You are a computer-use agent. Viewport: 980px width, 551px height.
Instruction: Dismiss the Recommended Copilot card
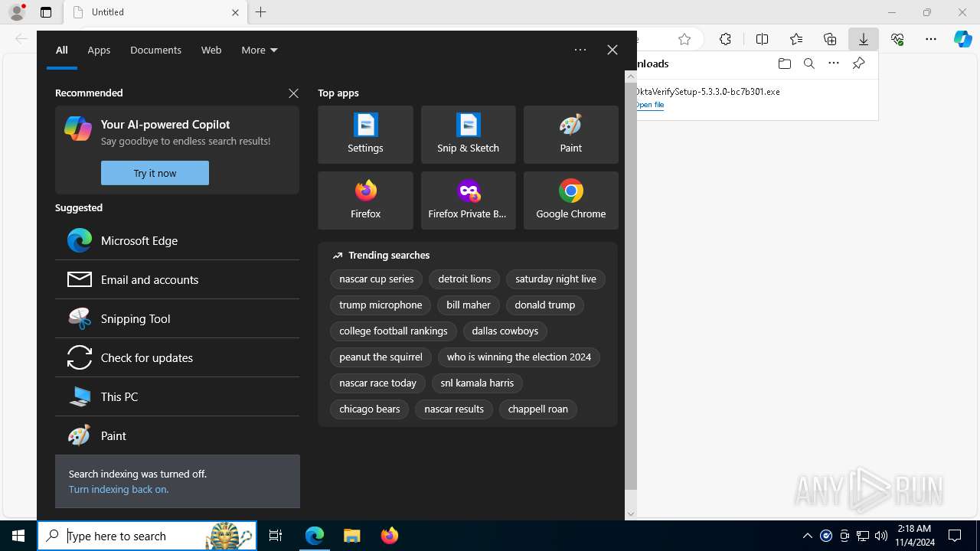pyautogui.click(x=293, y=93)
